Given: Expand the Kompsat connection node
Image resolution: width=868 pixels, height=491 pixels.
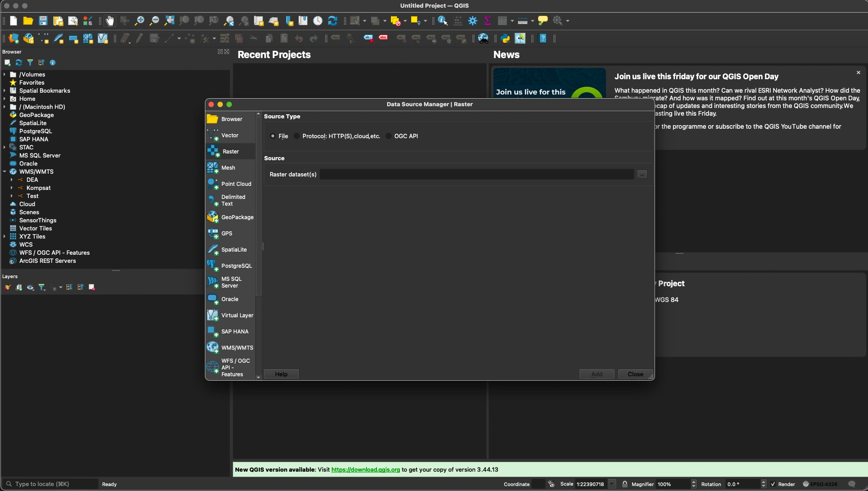Looking at the screenshot, I should (x=12, y=188).
